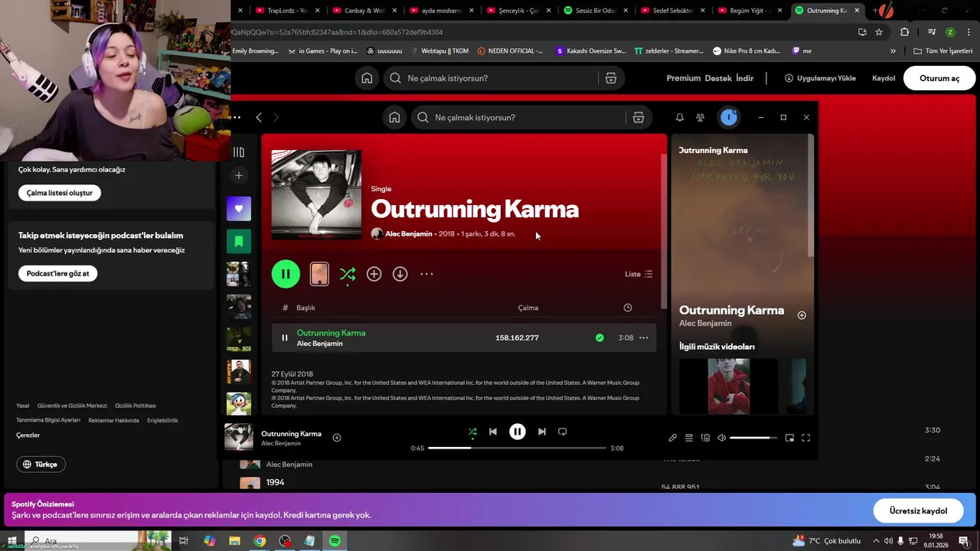
Task: Toggle shuffle in the bottom player bar
Action: pos(472,432)
